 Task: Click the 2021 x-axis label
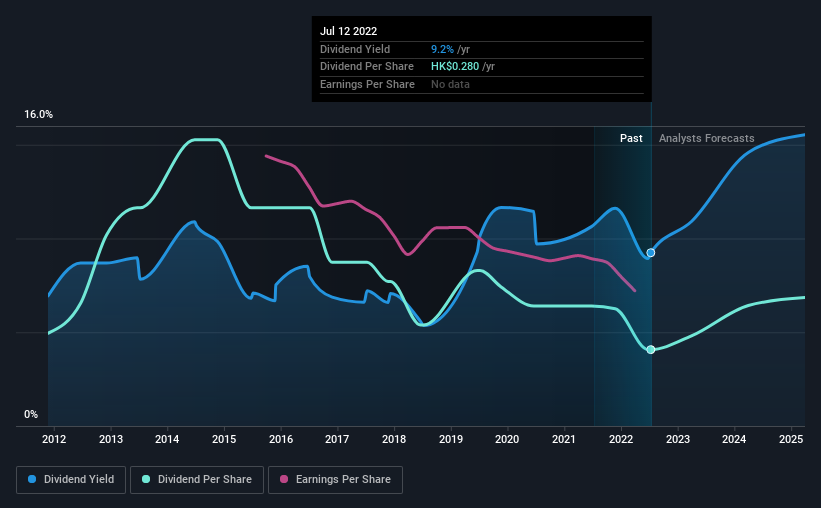click(564, 439)
